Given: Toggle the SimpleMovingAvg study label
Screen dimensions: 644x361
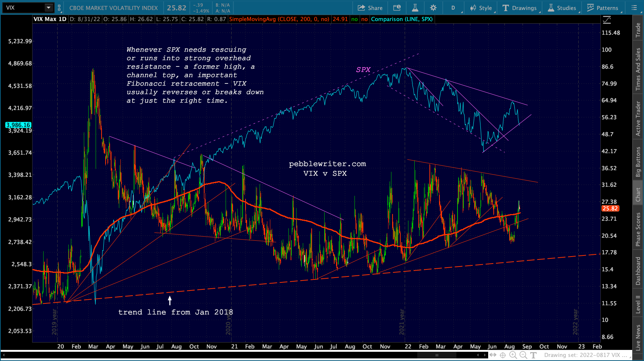Looking at the screenshot, I should 279,19.
